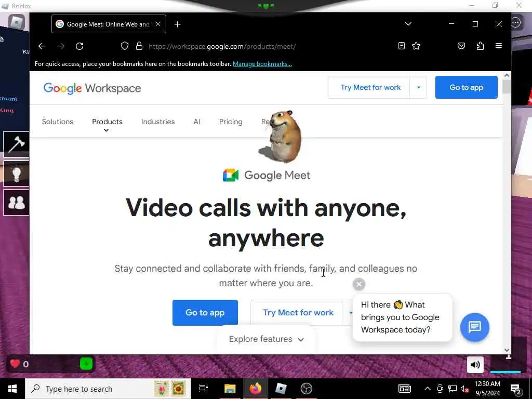Expand the Explore features dropdown
The width and height of the screenshot is (532, 399).
pos(266,339)
